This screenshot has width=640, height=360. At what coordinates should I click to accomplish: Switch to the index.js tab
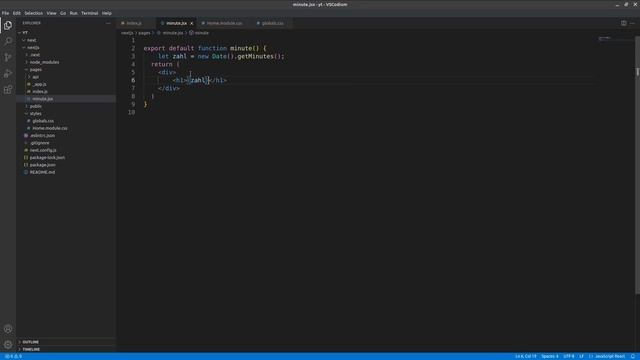(134, 23)
